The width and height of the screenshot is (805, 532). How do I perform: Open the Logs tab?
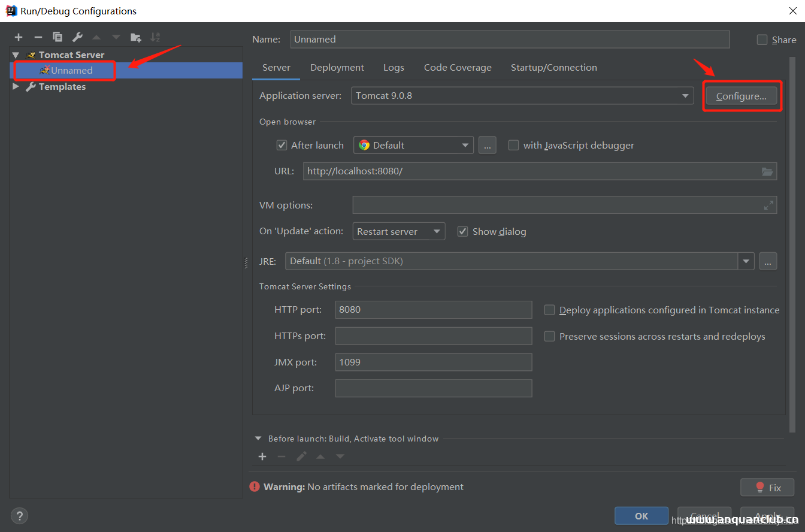pos(394,68)
